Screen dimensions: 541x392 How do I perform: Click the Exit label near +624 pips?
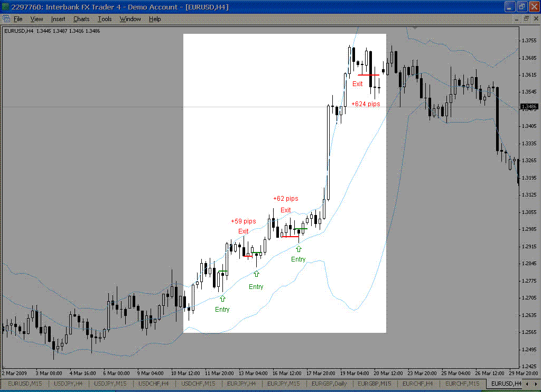point(358,84)
